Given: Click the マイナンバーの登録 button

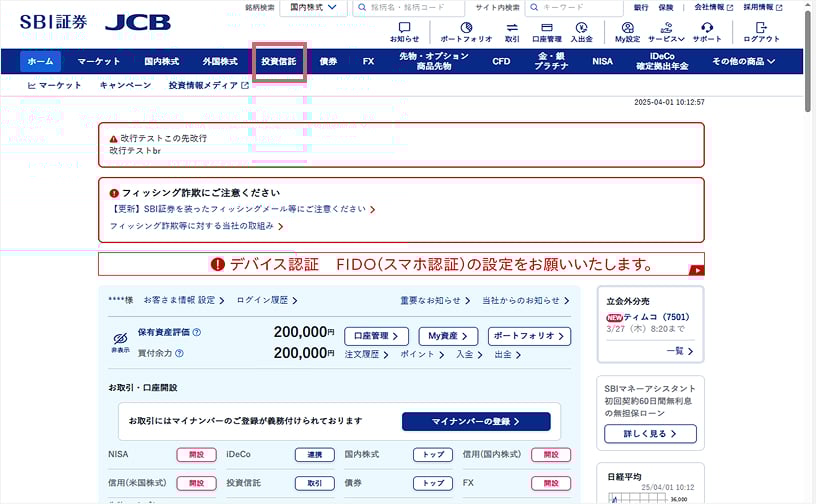Looking at the screenshot, I should [476, 422].
